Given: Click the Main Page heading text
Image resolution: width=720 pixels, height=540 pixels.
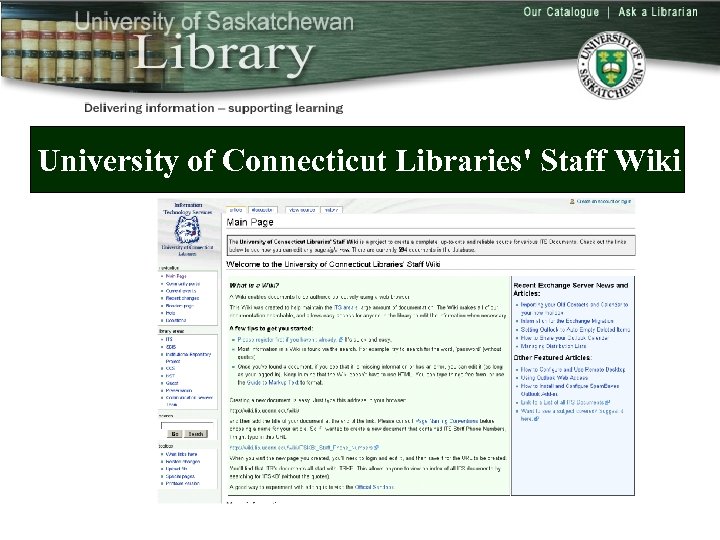Looking at the screenshot, I should tap(250, 222).
